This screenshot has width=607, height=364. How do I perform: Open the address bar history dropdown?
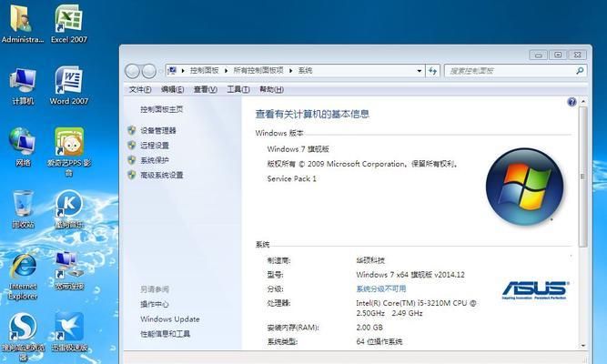click(420, 71)
